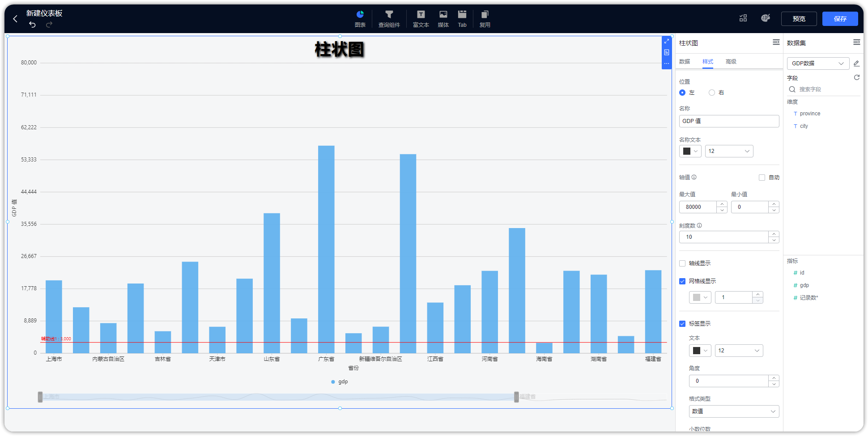Add a 媒体 media component
This screenshot has width=868, height=436.
(x=443, y=19)
